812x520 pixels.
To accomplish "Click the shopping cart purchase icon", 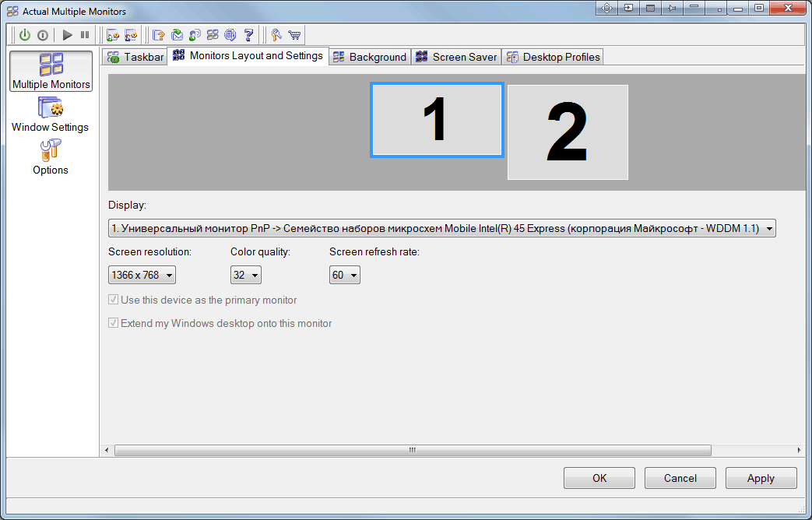I will 294,35.
